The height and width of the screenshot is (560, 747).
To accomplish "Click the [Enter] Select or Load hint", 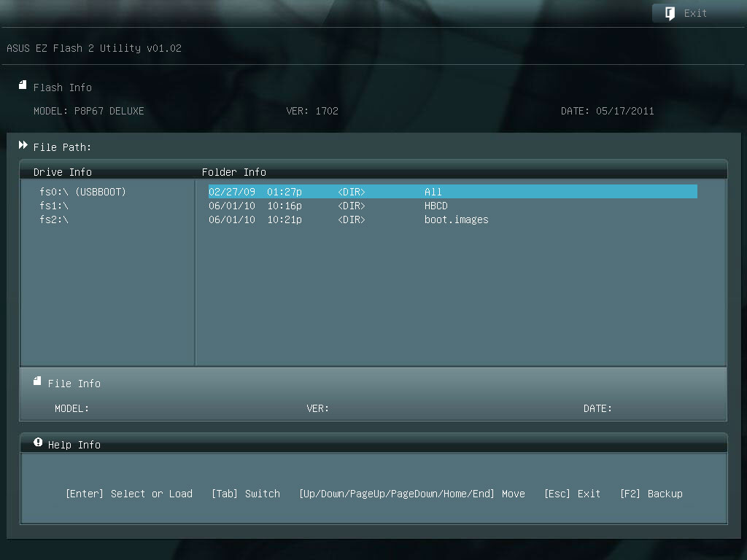I will coord(129,494).
